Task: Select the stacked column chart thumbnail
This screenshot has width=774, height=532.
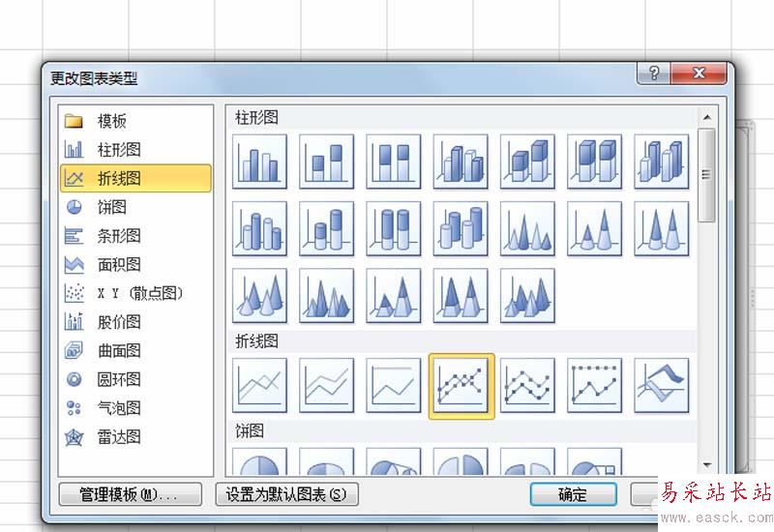Action: point(327,162)
